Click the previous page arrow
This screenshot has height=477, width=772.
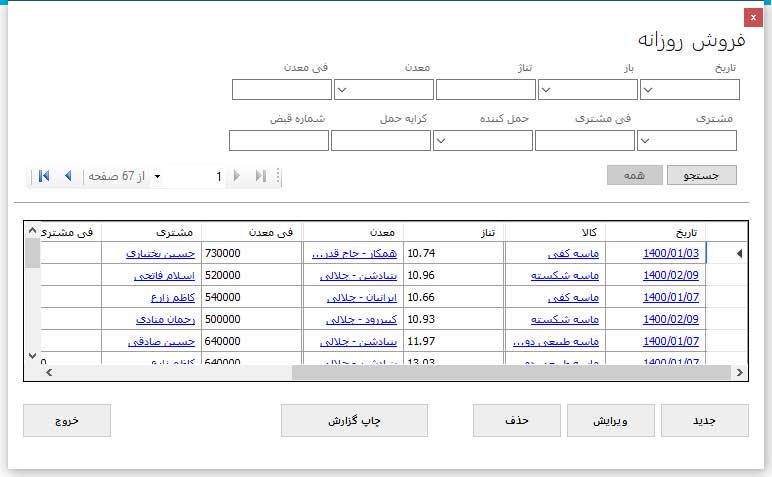tap(68, 176)
